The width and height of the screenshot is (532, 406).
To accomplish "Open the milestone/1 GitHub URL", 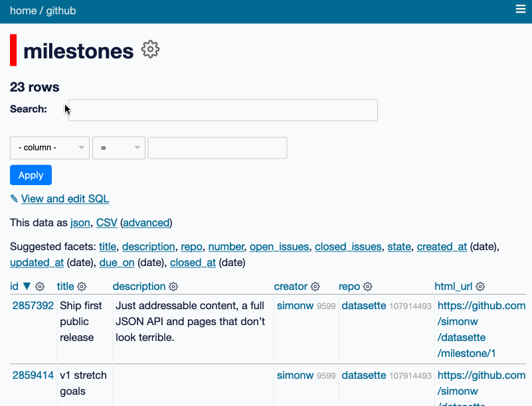I will point(481,330).
